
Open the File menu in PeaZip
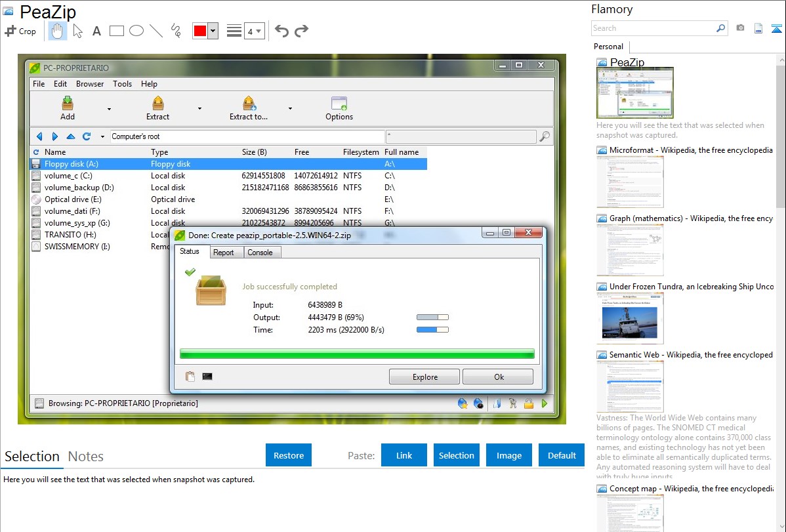point(39,84)
